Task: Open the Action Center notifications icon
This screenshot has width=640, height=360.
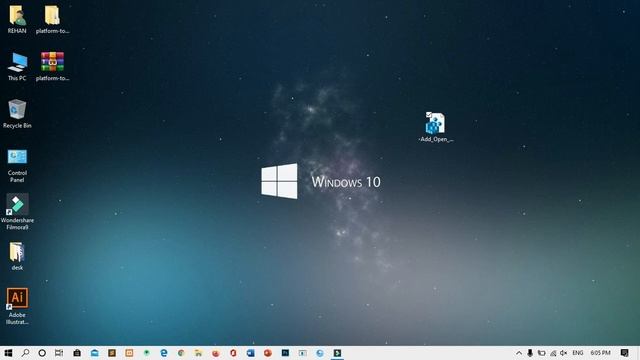Action: point(624,353)
